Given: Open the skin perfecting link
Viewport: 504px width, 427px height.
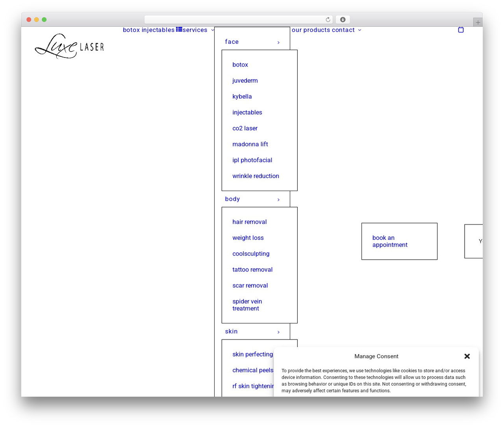Looking at the screenshot, I should pos(253,354).
